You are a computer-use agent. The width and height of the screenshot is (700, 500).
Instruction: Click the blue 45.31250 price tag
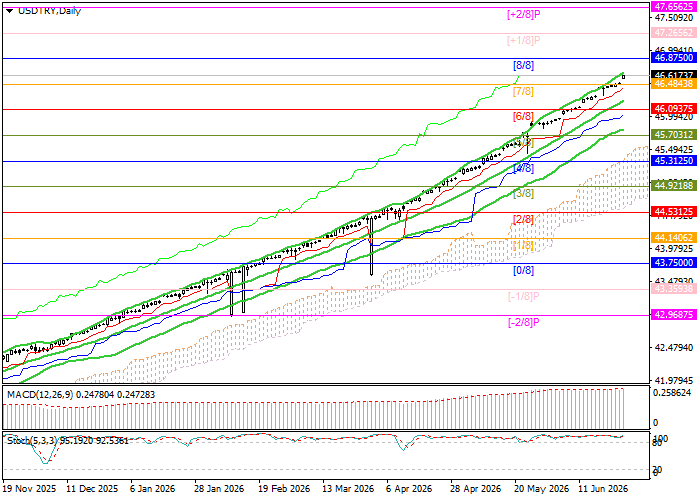click(674, 160)
